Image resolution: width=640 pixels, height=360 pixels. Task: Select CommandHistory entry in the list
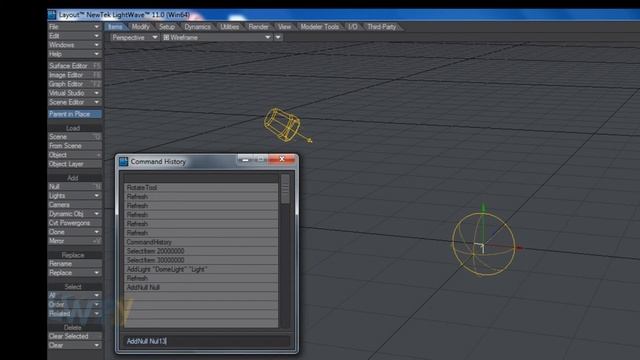201,242
